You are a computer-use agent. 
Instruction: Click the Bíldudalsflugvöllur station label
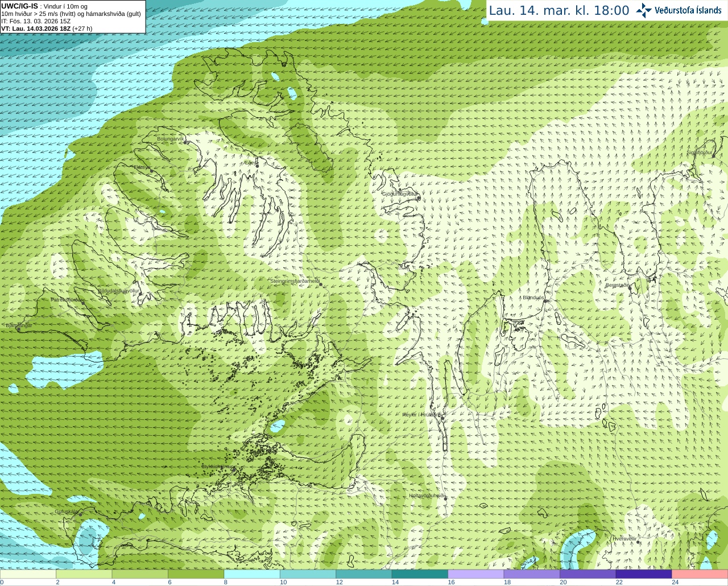click(x=118, y=290)
